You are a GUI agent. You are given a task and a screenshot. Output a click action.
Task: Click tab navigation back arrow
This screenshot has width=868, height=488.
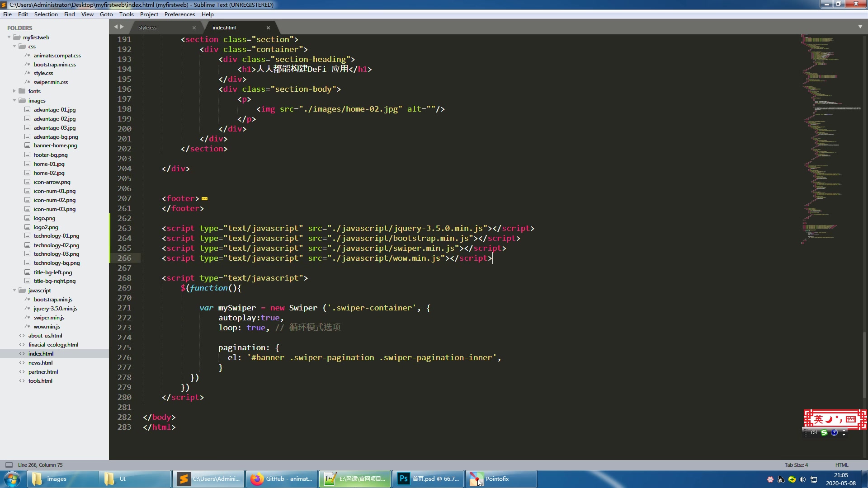click(x=116, y=27)
